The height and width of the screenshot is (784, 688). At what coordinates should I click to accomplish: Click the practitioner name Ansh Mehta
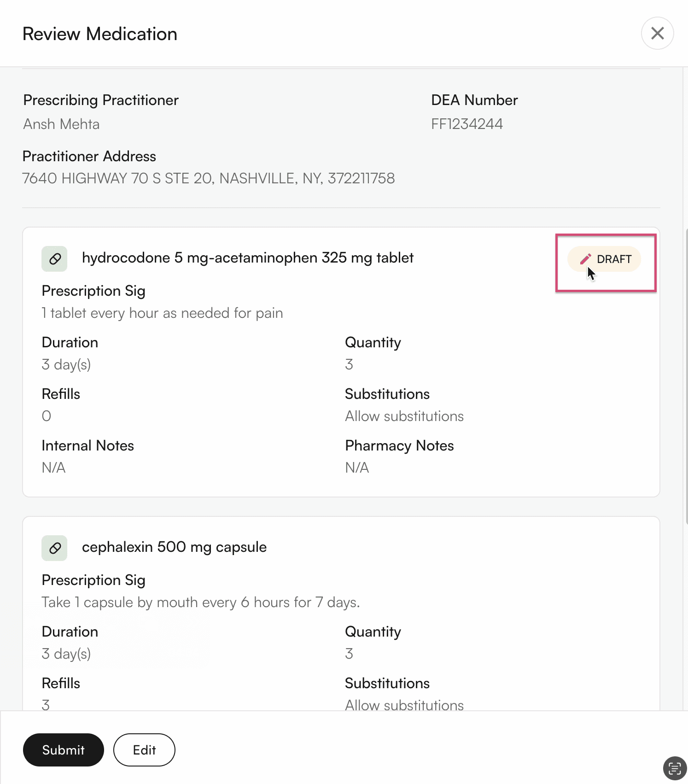61,124
